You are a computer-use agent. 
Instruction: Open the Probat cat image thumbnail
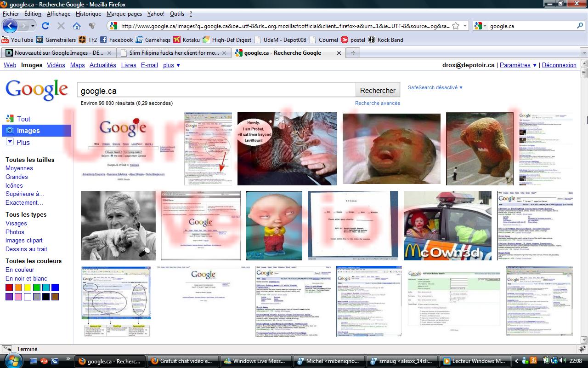pyautogui.click(x=287, y=149)
